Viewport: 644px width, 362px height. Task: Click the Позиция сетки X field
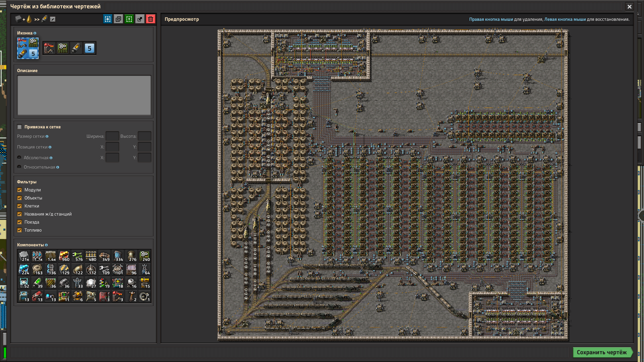112,147
